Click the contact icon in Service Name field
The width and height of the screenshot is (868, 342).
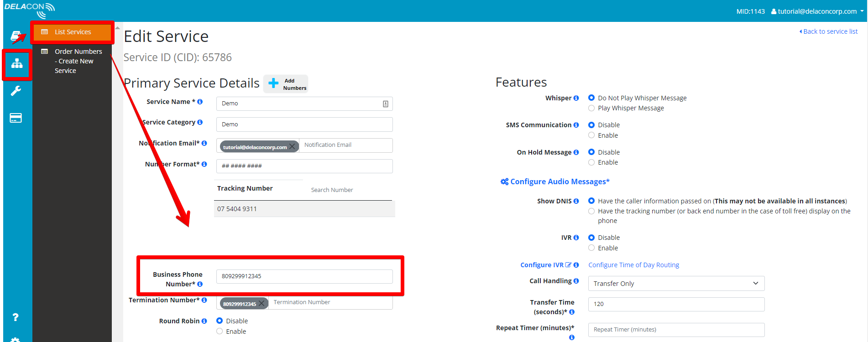point(386,104)
